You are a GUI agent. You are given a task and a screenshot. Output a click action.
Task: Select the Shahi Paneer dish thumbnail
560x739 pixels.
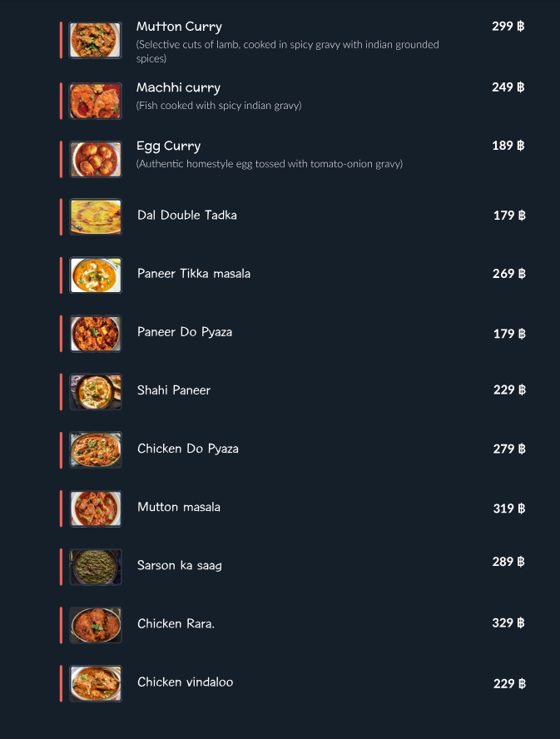(96, 392)
